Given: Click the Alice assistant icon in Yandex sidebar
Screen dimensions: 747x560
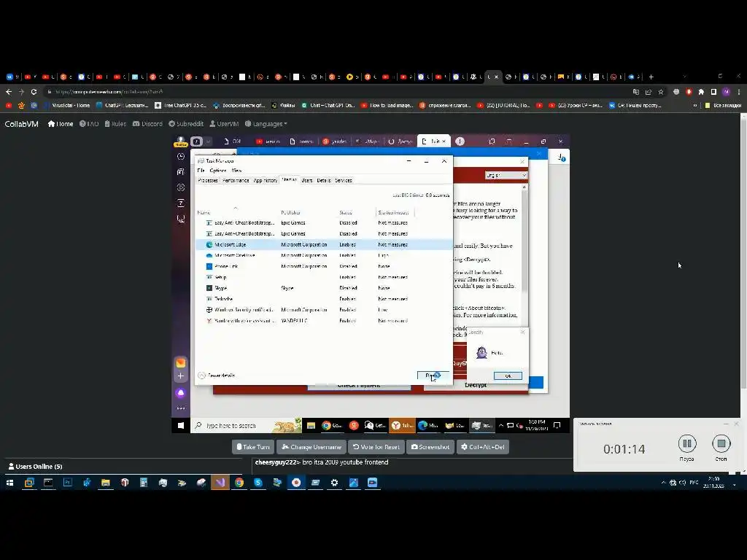Looking at the screenshot, I should [x=181, y=393].
